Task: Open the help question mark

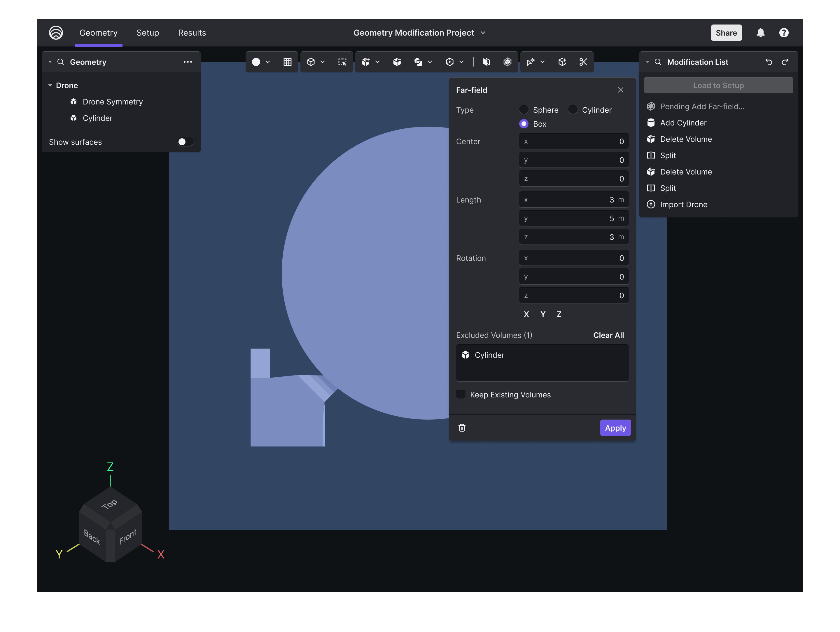Action: point(784,33)
